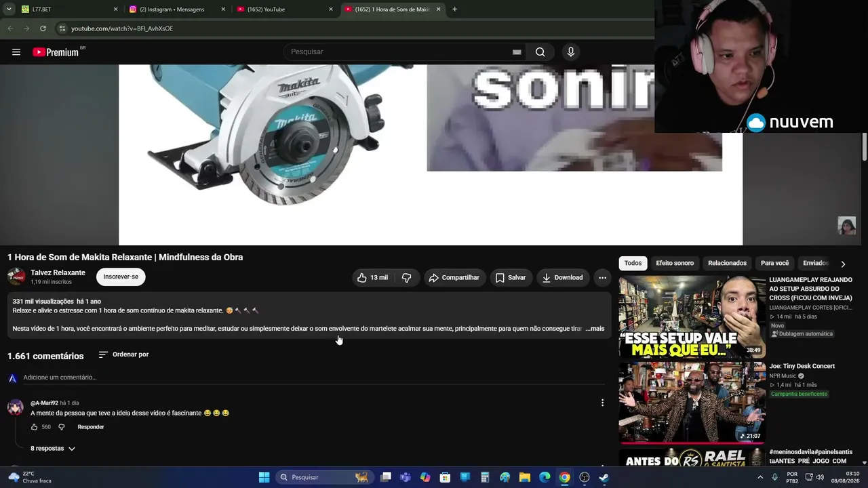Screen dimensions: 868x488
Task: Open more actions for the video
Action: 602,277
